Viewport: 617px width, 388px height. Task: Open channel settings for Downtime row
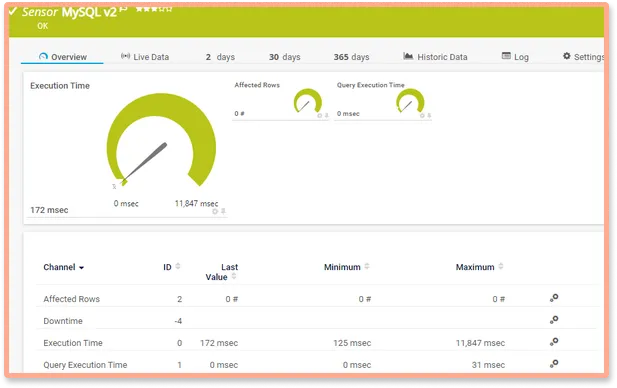tap(554, 320)
